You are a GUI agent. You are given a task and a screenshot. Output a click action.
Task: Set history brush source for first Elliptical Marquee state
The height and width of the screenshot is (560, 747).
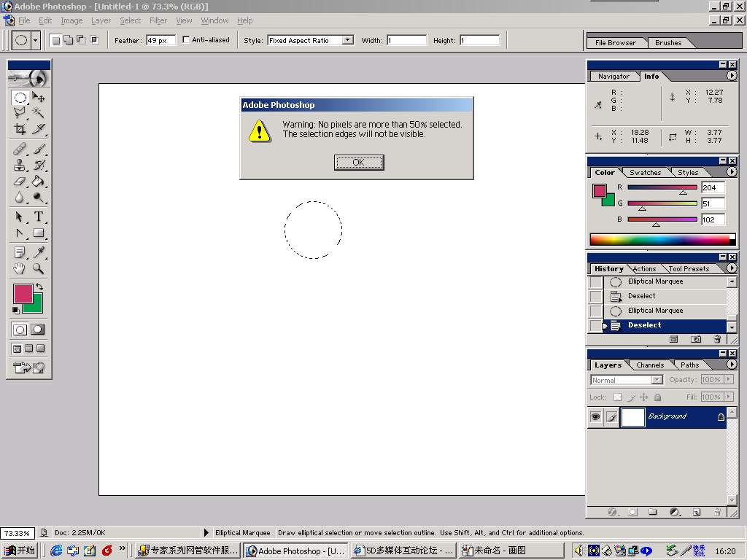[595, 282]
